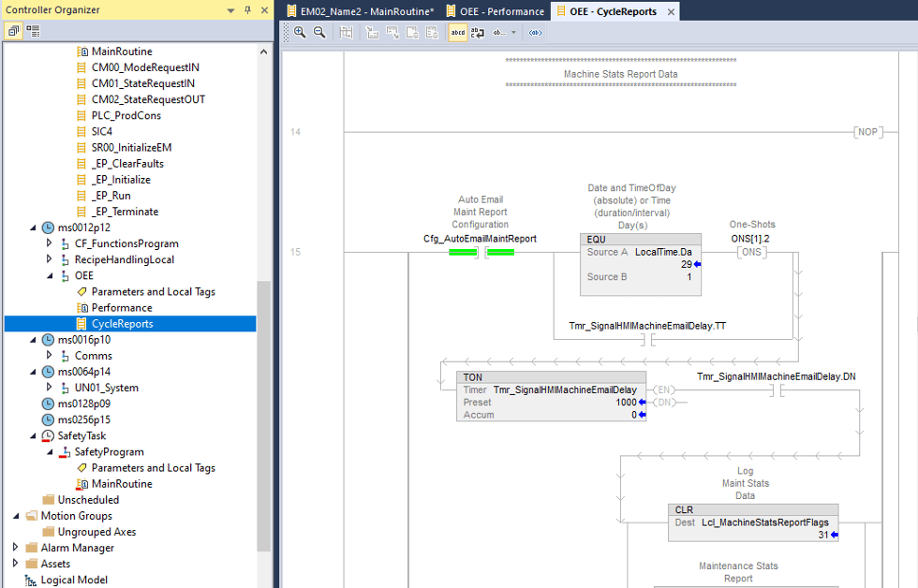The width and height of the screenshot is (918, 588).
Task: Close the Controller Organizer panel
Action: [x=264, y=10]
